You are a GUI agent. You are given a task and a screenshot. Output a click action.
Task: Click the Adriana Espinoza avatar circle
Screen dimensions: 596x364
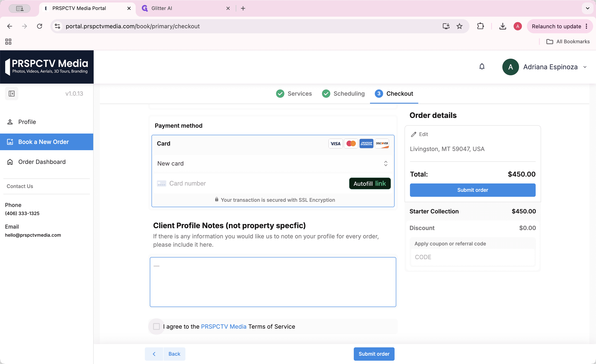point(510,67)
